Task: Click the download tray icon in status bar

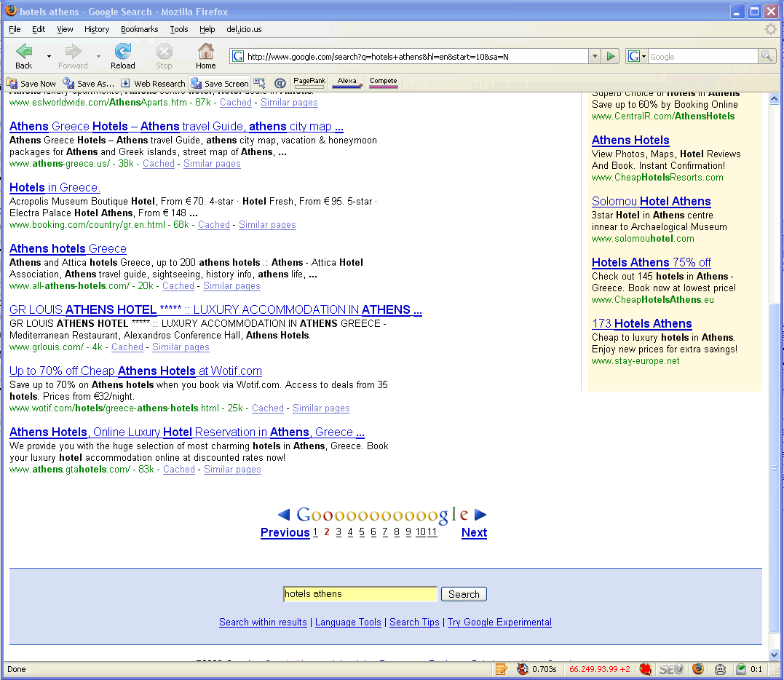Action: (x=741, y=669)
